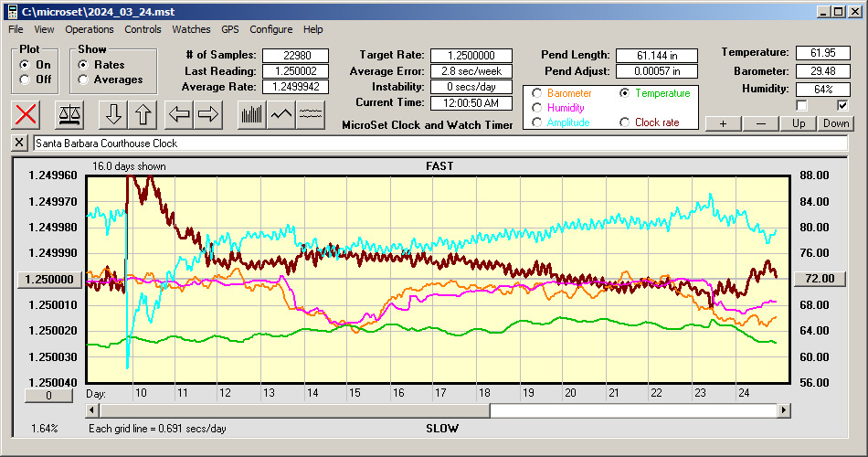
Task: Open the Help menu
Action: (x=312, y=29)
